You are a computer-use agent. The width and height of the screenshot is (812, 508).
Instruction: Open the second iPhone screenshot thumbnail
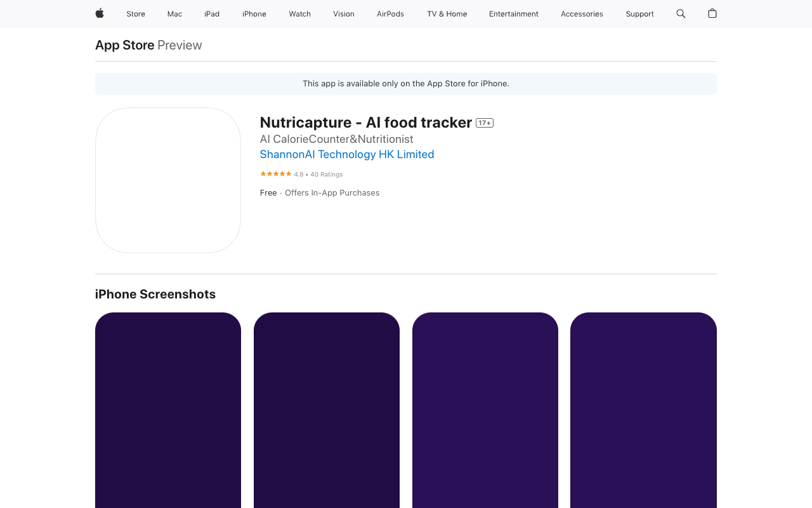coord(327,410)
